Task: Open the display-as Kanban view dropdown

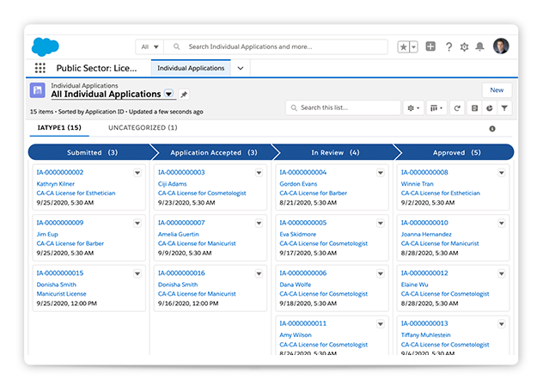Action: tap(436, 108)
